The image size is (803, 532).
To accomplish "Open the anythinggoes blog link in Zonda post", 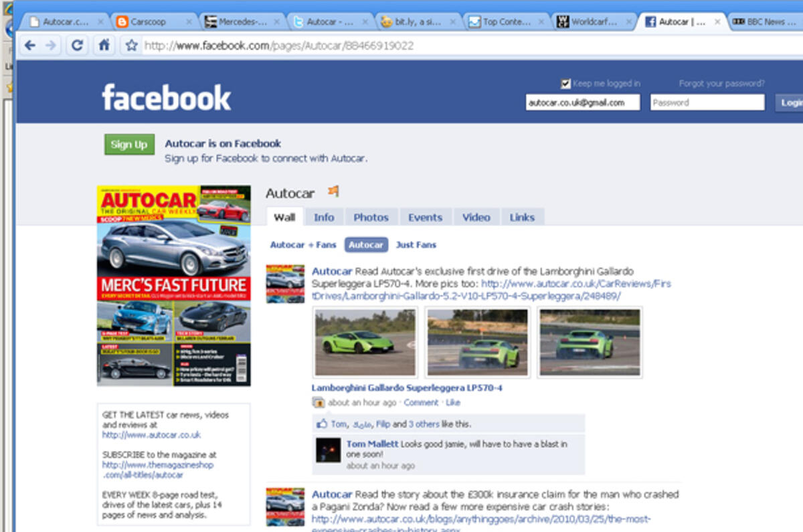I will (x=481, y=524).
